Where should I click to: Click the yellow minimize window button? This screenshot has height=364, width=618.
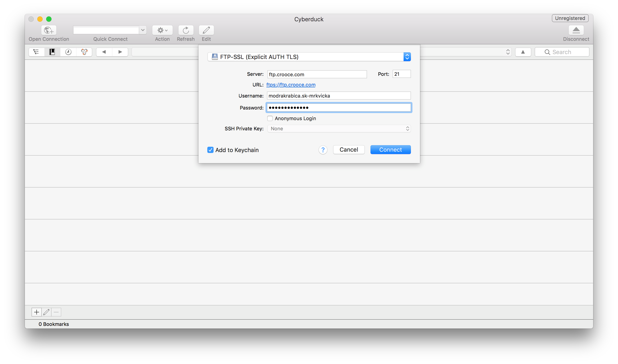click(x=40, y=19)
